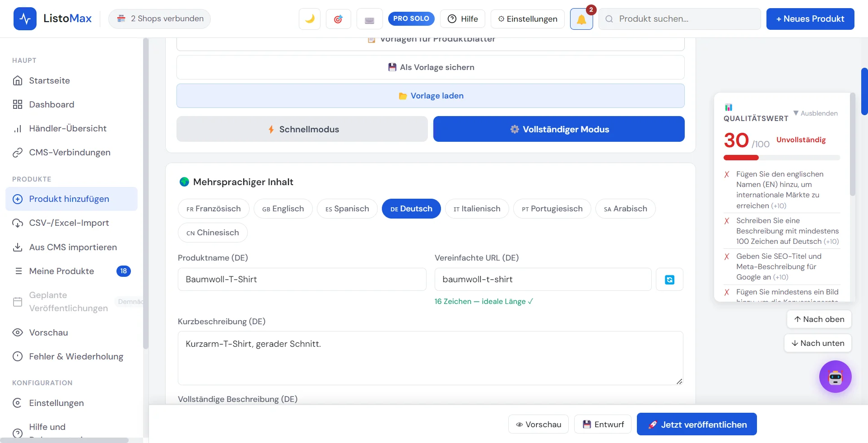Image resolution: width=868 pixels, height=443 pixels.
Task: Open Einstellungen in the top header
Action: coord(528,19)
